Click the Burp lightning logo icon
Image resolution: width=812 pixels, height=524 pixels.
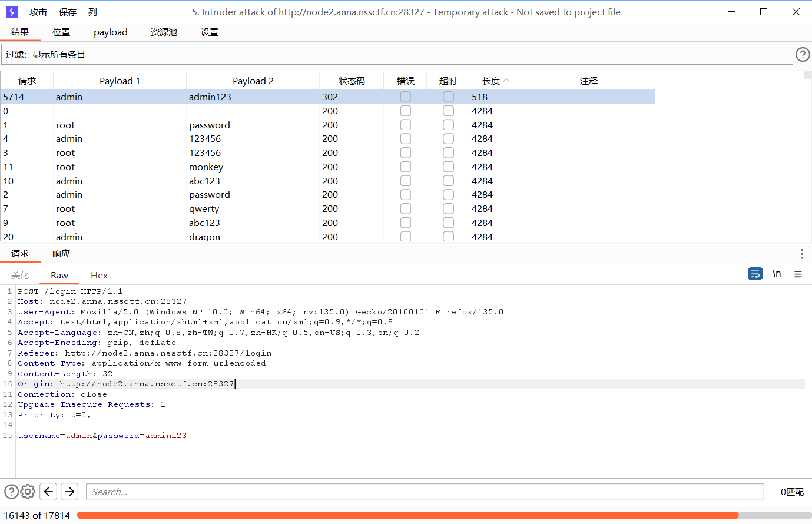tap(11, 12)
